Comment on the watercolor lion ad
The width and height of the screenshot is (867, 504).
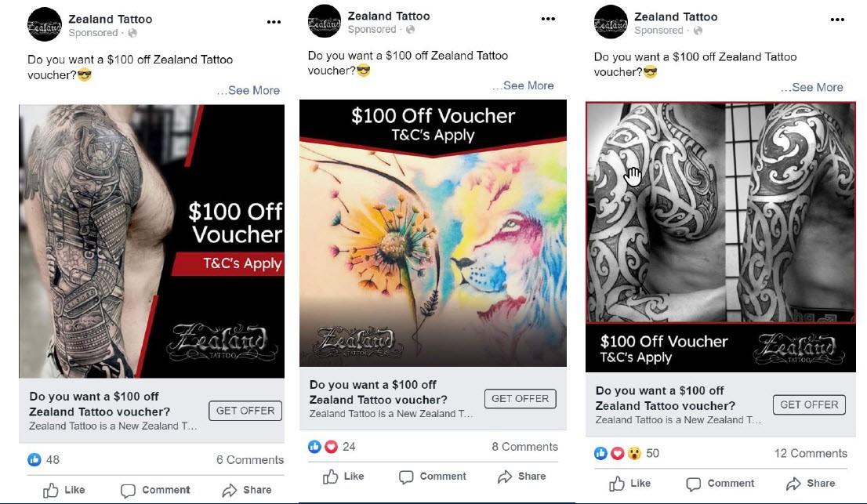(x=433, y=477)
